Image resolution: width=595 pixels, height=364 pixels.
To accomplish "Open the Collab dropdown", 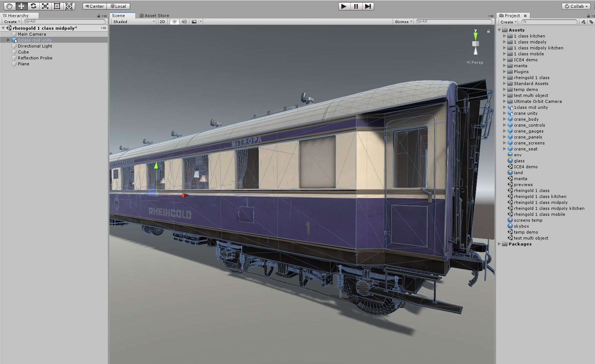I will pos(576,6).
